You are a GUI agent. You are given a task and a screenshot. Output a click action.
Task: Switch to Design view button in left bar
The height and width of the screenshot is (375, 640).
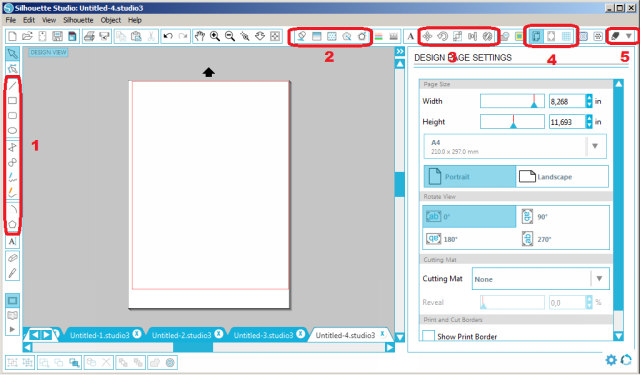[x=13, y=301]
